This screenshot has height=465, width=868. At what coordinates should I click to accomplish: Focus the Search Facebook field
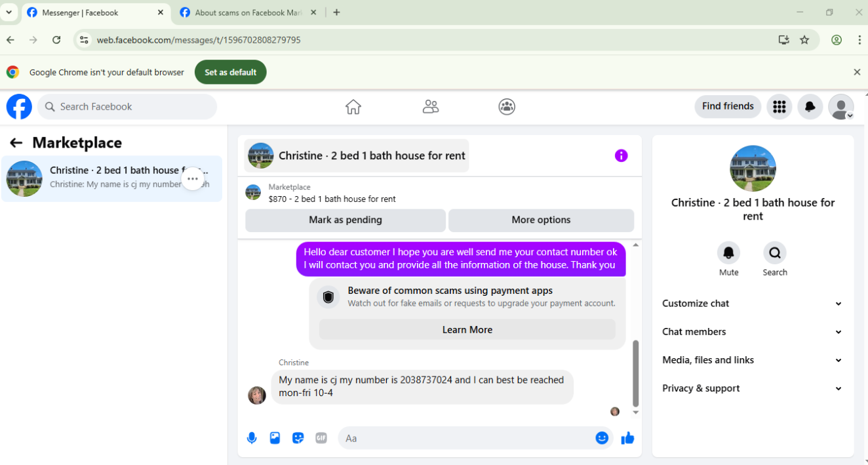point(127,107)
